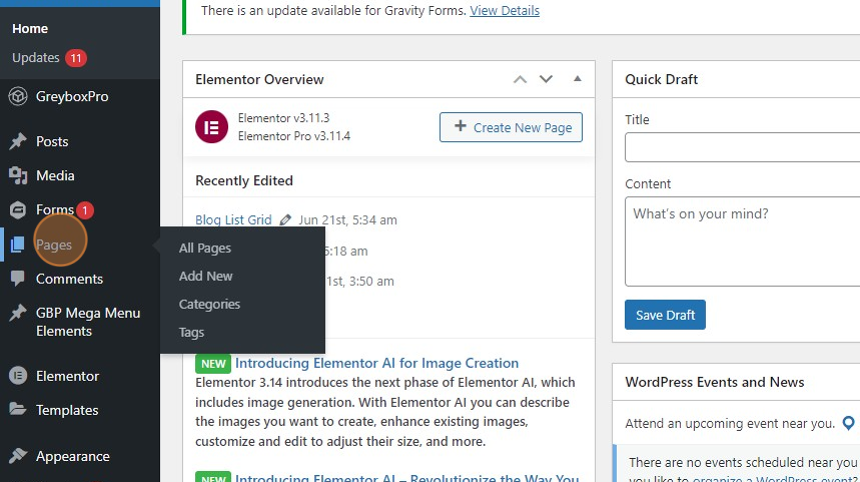Click Attend an upcoming event near you text
Image resolution: width=860 pixels, height=482 pixels.
tap(729, 423)
